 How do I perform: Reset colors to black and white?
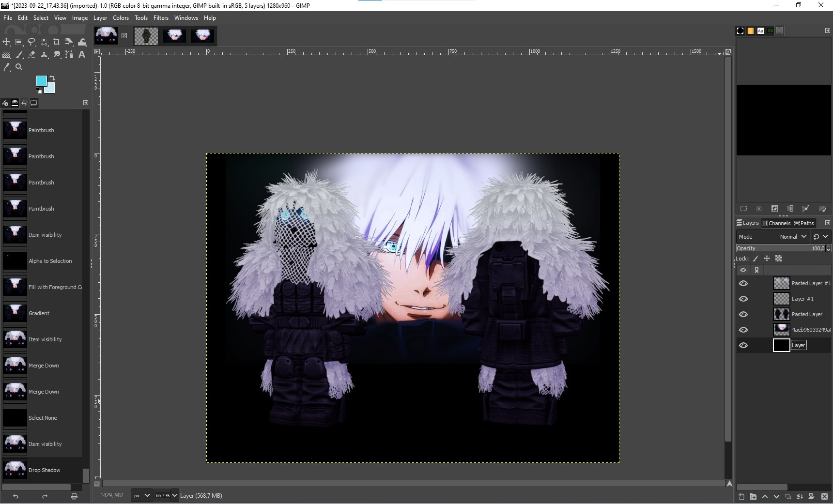pyautogui.click(x=38, y=91)
